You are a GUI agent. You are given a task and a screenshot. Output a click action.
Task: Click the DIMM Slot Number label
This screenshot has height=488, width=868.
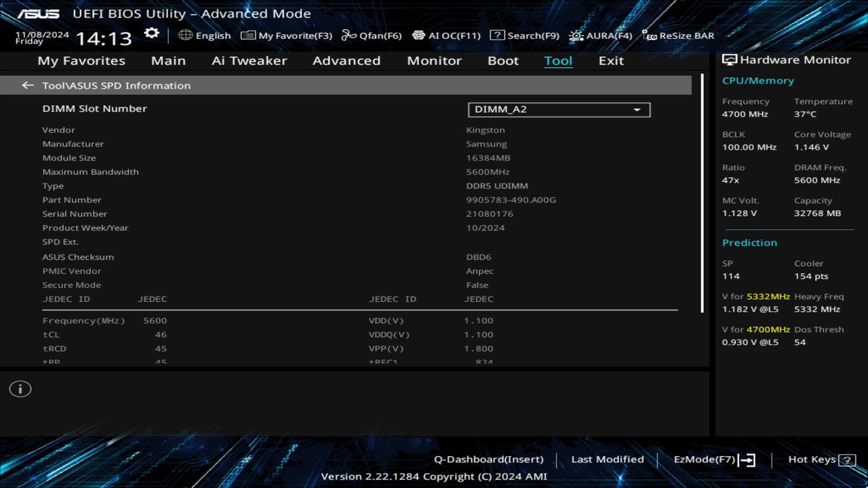(x=94, y=108)
